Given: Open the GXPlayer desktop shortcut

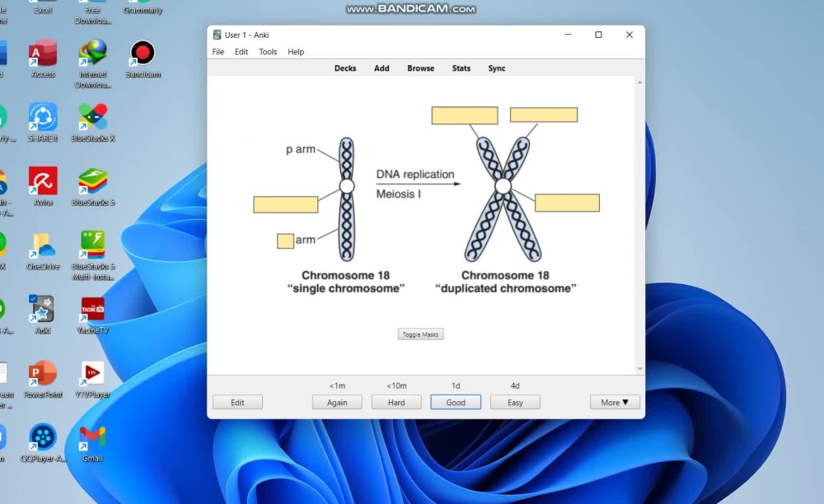Looking at the screenshot, I should click(43, 442).
